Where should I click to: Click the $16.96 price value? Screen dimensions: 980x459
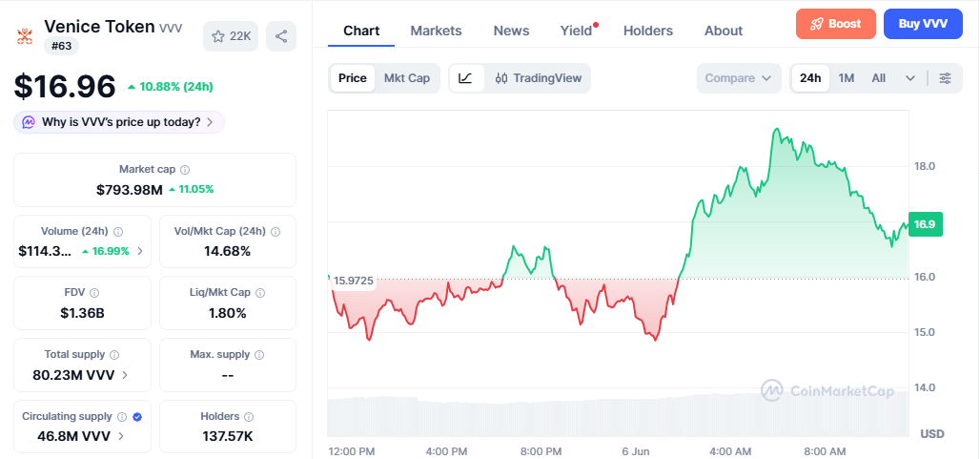(x=65, y=86)
